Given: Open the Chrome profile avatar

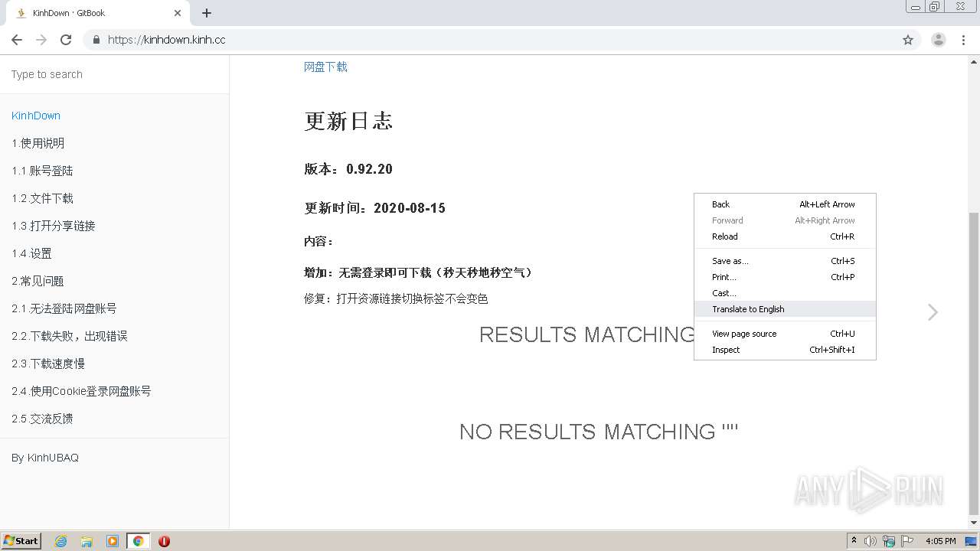Looking at the screenshot, I should (939, 40).
